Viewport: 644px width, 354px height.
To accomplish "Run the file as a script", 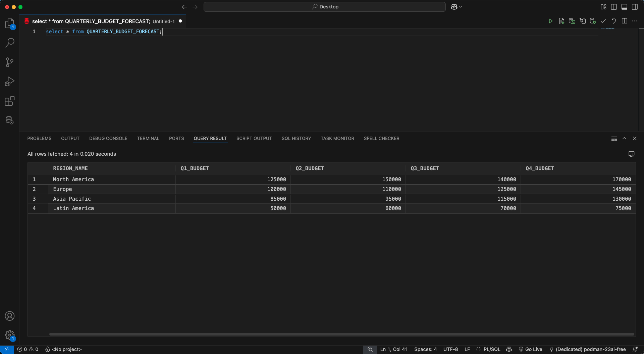I will [x=561, y=21].
